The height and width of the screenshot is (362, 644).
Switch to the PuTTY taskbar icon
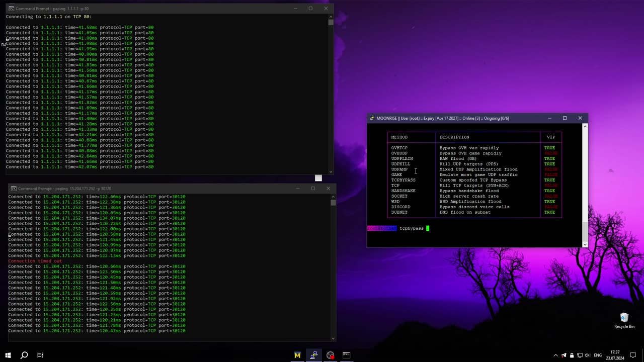point(313,355)
